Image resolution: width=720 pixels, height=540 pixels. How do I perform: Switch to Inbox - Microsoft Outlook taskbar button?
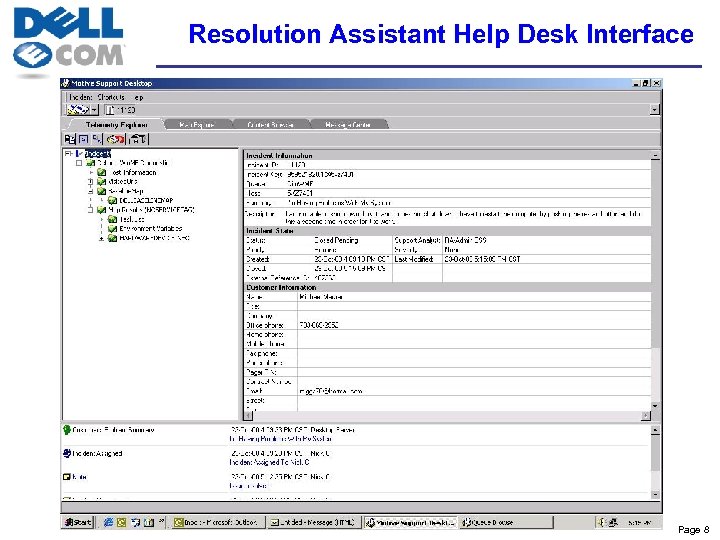coord(219,522)
